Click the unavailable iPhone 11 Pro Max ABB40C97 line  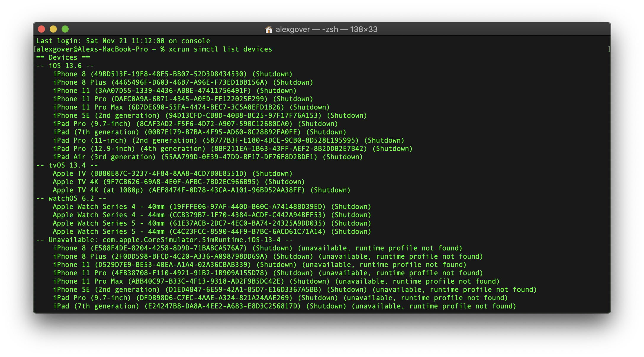(x=276, y=281)
